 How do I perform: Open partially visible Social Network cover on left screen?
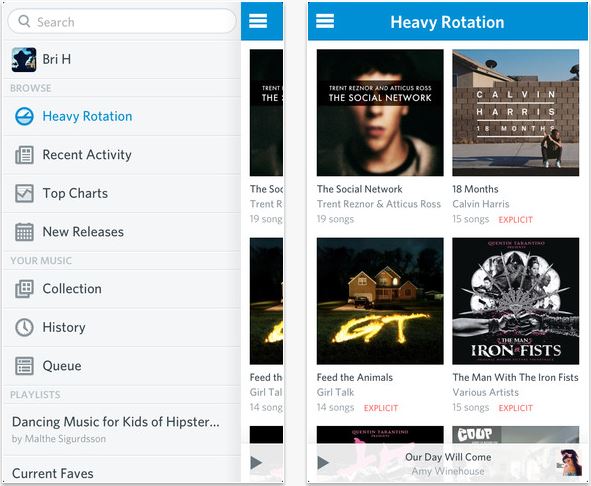(x=266, y=112)
